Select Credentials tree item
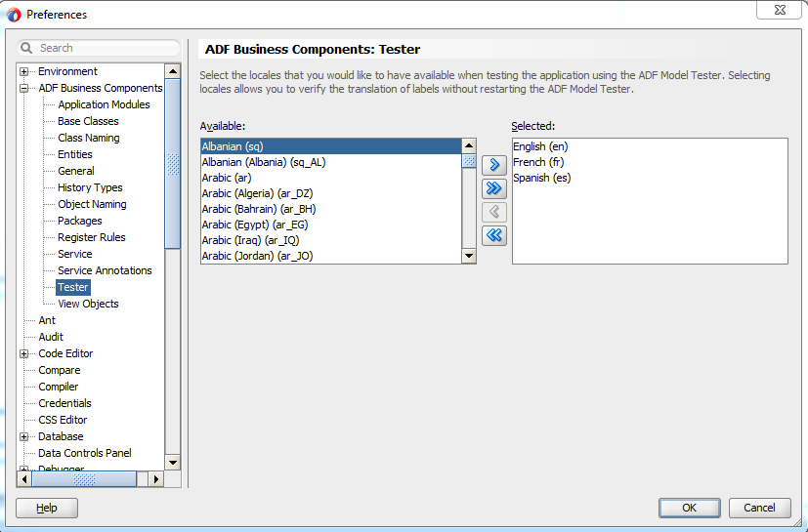 (x=64, y=403)
